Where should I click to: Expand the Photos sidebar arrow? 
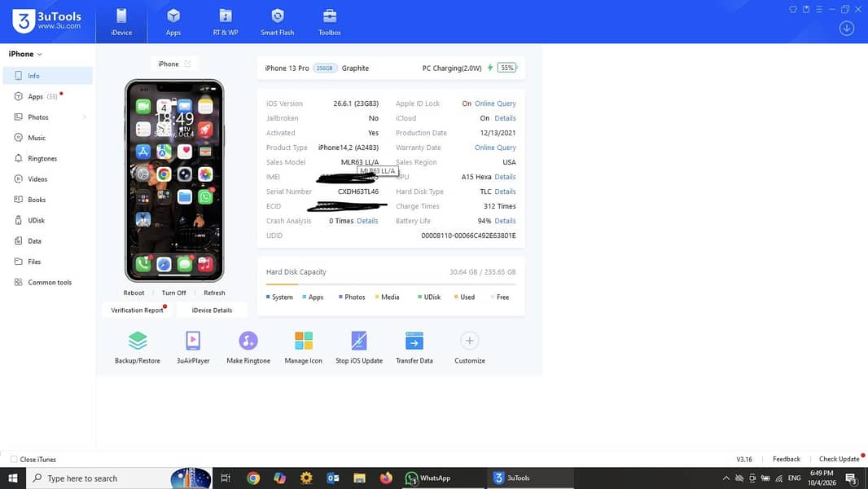coord(85,117)
